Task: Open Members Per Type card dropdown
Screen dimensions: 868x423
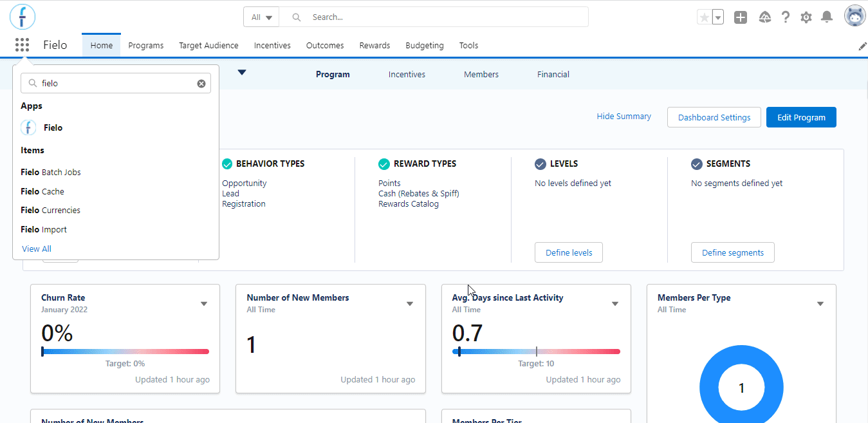Action: 820,304
